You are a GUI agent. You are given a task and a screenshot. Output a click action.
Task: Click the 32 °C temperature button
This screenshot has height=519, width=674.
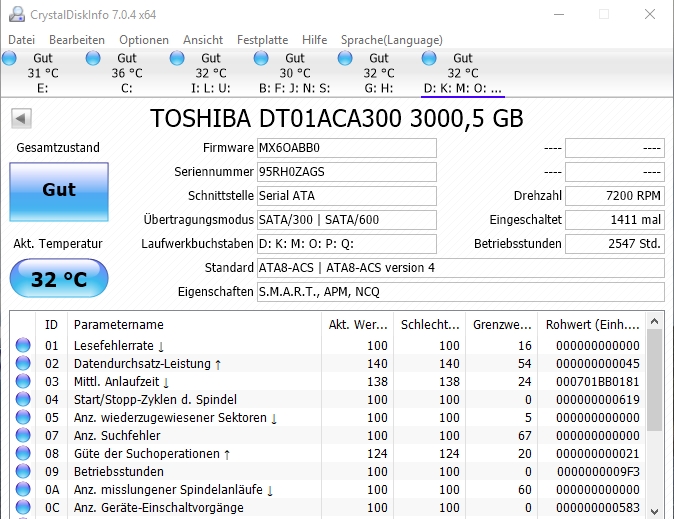[59, 278]
